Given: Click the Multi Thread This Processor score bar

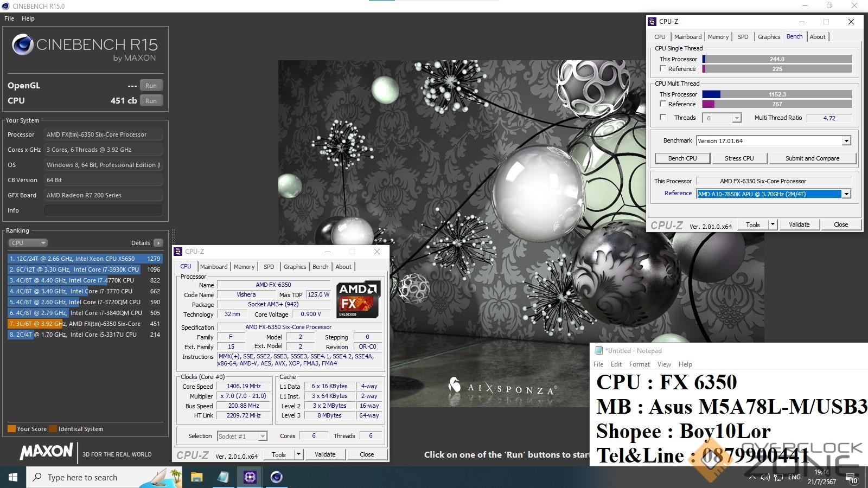Looking at the screenshot, I should pyautogui.click(x=777, y=94).
